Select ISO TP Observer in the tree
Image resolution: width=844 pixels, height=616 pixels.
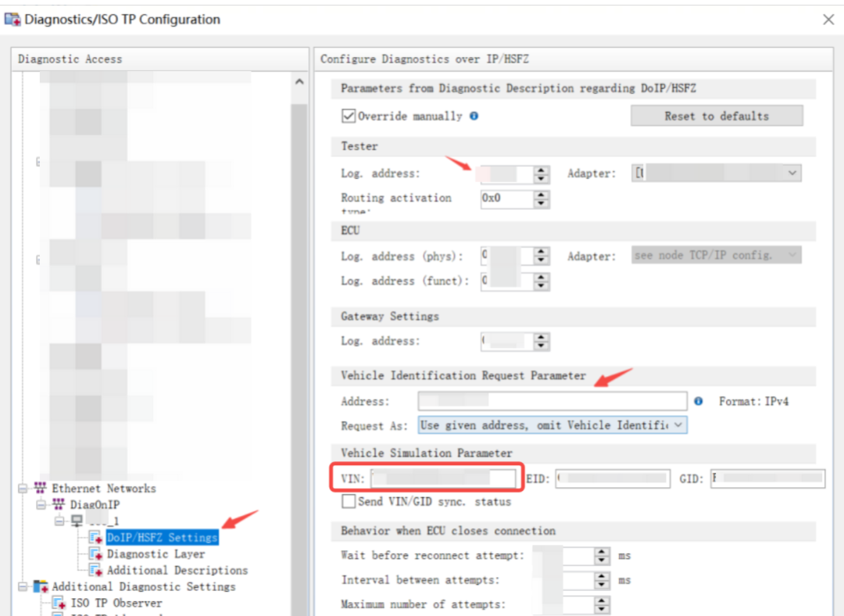116,603
